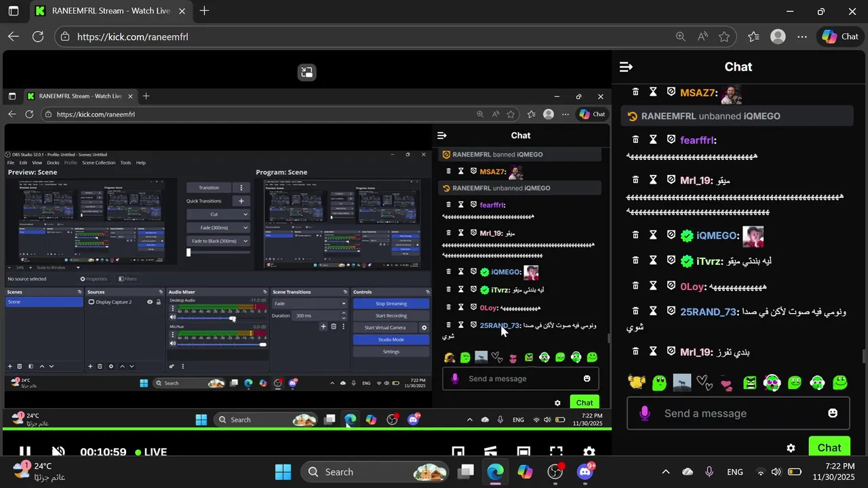The image size is (868, 488).
Task: Open the Cut dropdown in streamed OBS quick transitions
Action: pos(218,214)
